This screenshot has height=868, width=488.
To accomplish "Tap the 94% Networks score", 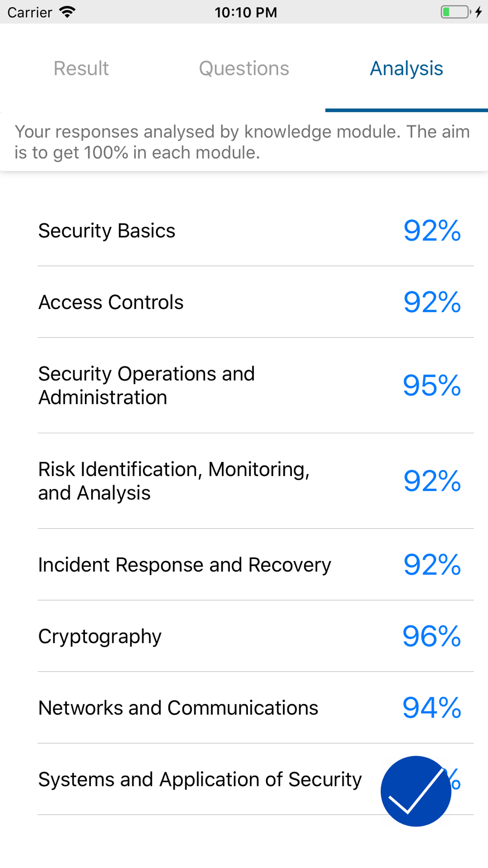I will (432, 708).
